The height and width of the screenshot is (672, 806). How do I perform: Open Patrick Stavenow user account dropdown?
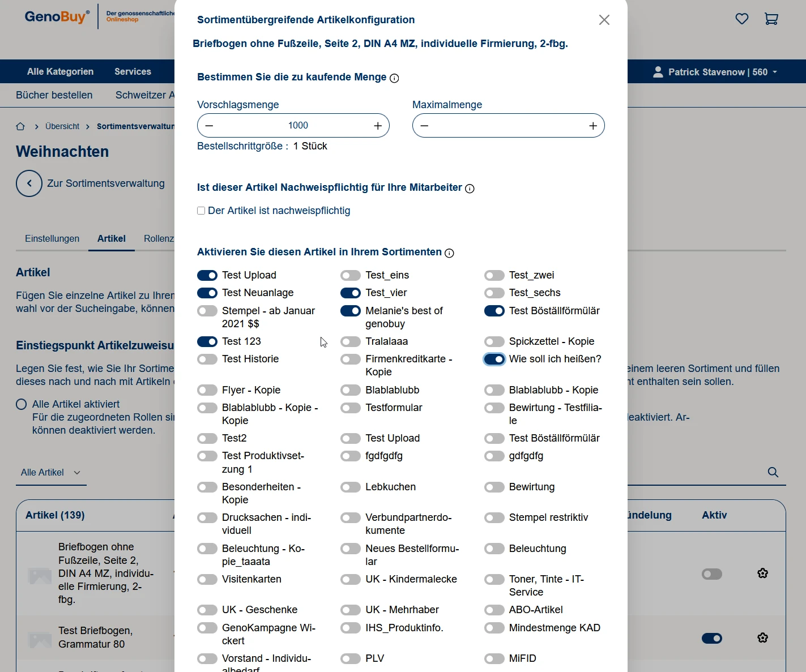point(715,72)
